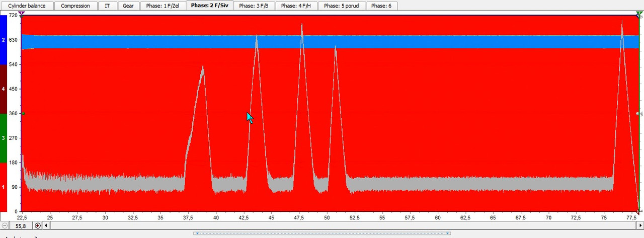Click the scrollbar right arrow
The width and height of the screenshot is (644, 238).
640,225
